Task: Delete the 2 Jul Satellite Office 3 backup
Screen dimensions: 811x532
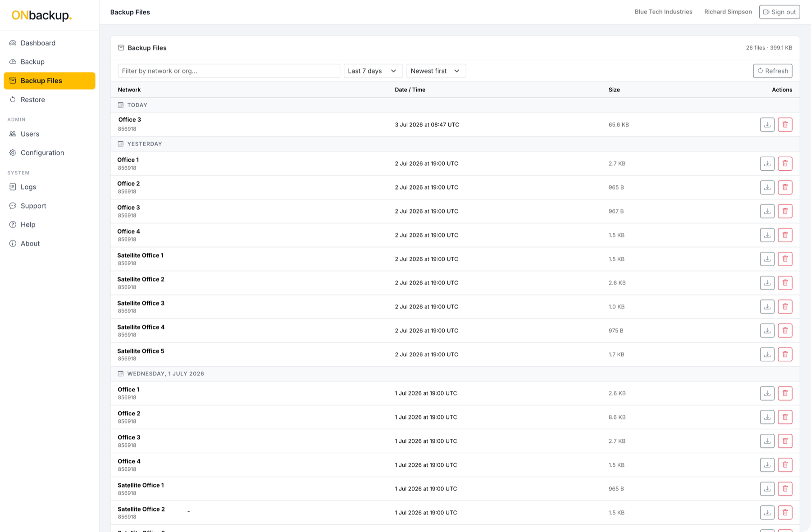Action: click(785, 307)
